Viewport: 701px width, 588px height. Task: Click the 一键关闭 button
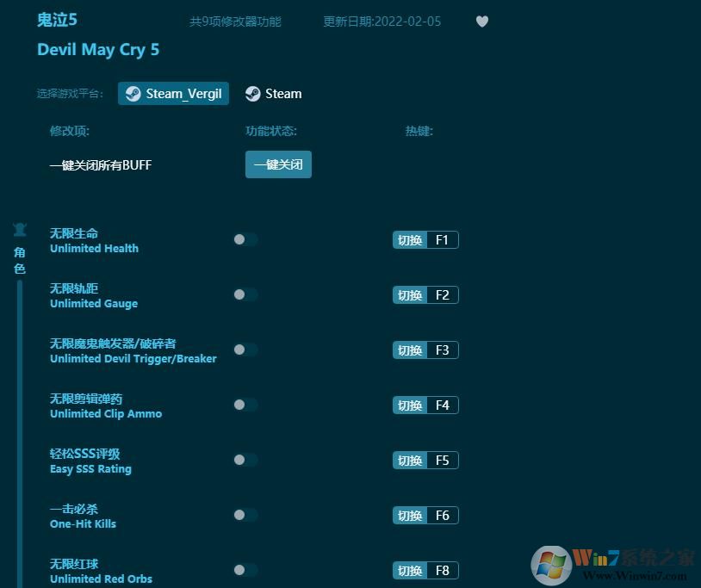click(x=278, y=164)
